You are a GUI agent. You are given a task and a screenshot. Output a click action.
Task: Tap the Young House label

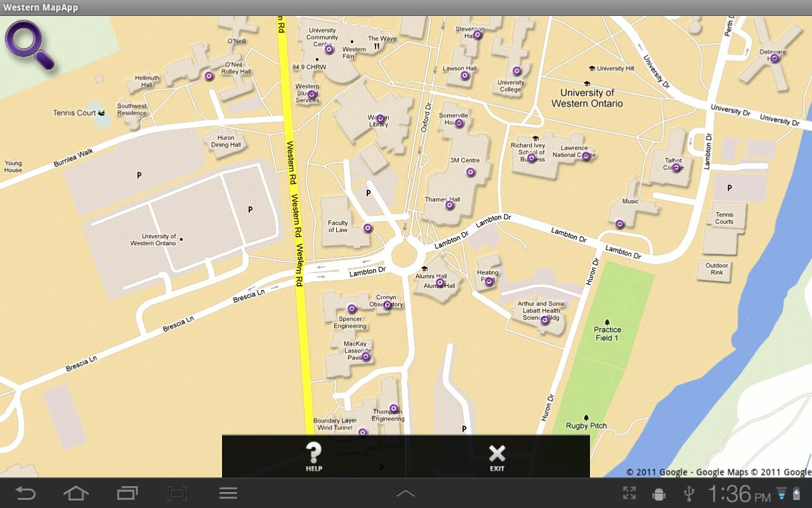click(x=13, y=166)
